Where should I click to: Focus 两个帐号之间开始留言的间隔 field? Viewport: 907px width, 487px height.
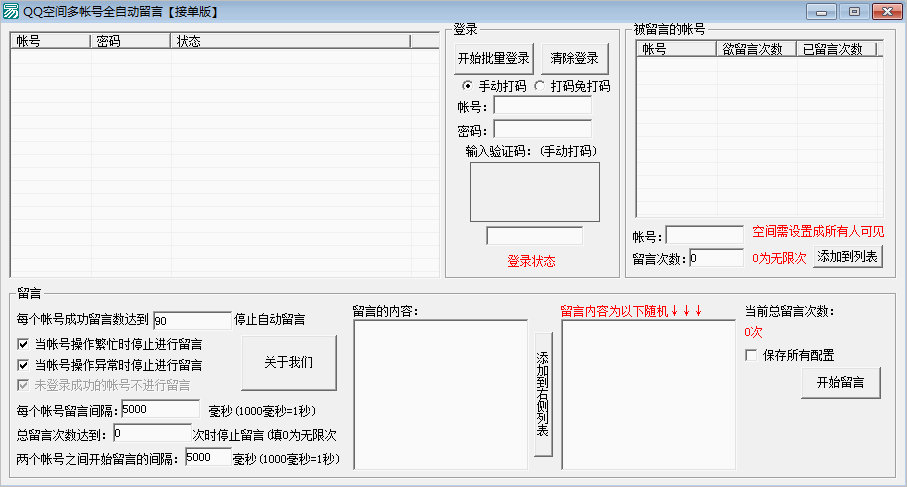[x=208, y=457]
